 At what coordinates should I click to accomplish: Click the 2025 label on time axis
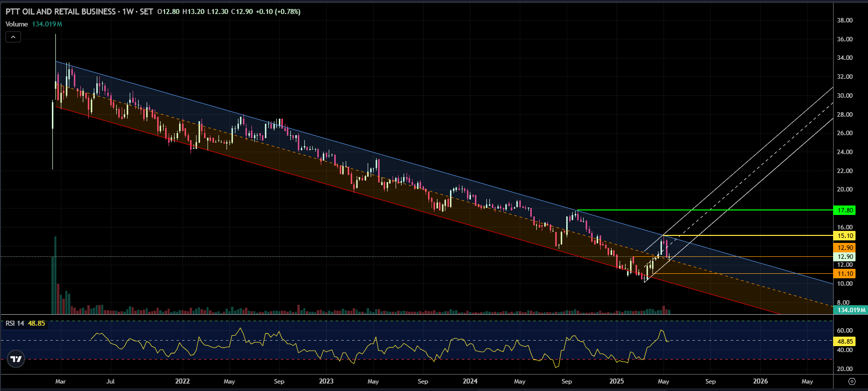[x=617, y=381]
